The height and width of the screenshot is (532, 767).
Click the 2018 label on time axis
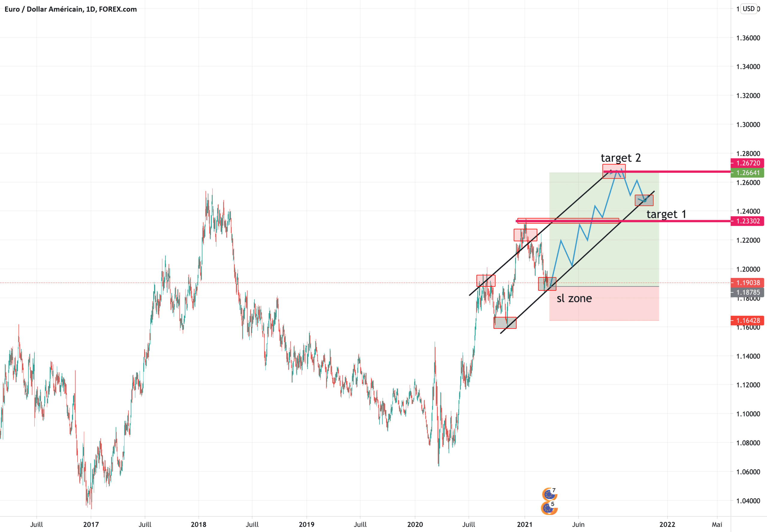click(x=198, y=524)
